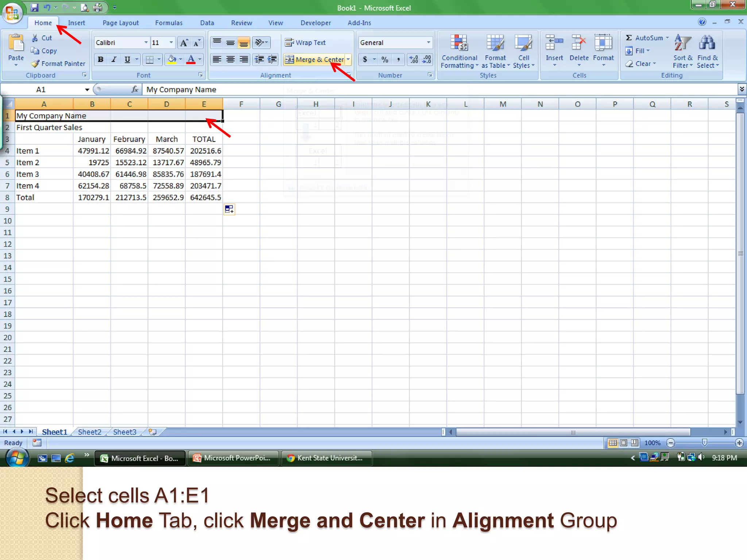Switch to Page Layout view button

click(624, 443)
